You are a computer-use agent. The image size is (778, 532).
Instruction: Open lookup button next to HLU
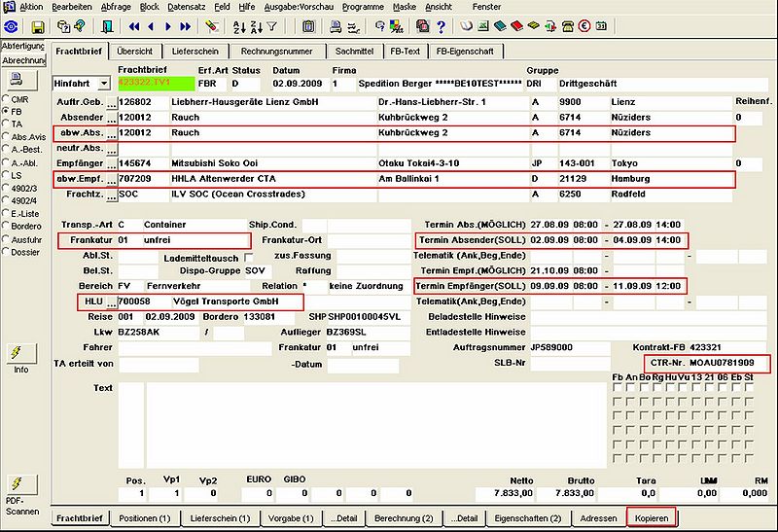(x=112, y=301)
